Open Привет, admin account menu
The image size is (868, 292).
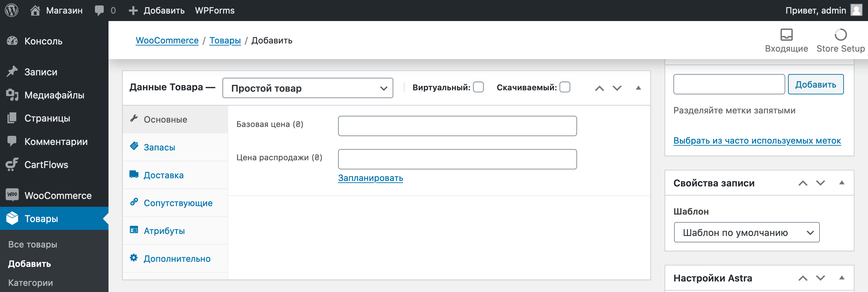(x=823, y=11)
